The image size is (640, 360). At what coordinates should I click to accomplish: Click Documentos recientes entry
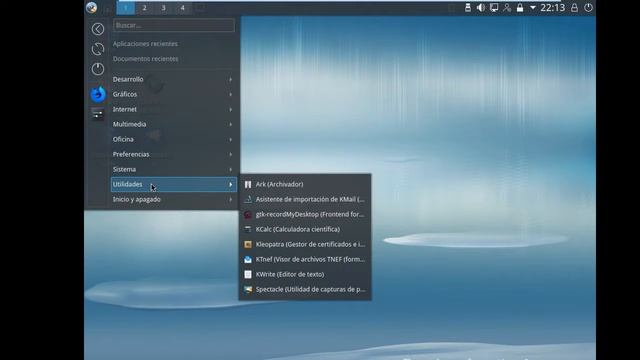[x=146, y=59]
